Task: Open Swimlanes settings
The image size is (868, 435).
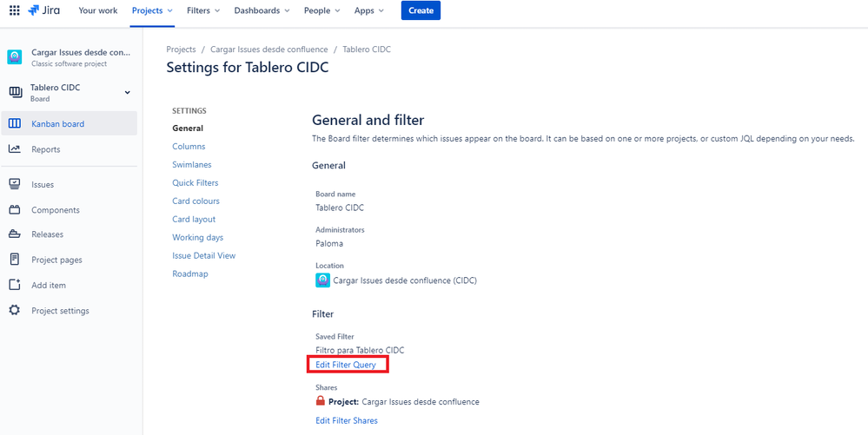Action: (x=191, y=164)
